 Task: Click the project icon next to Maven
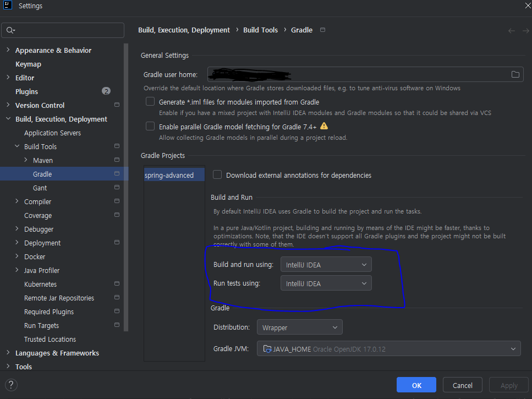pyautogui.click(x=117, y=160)
